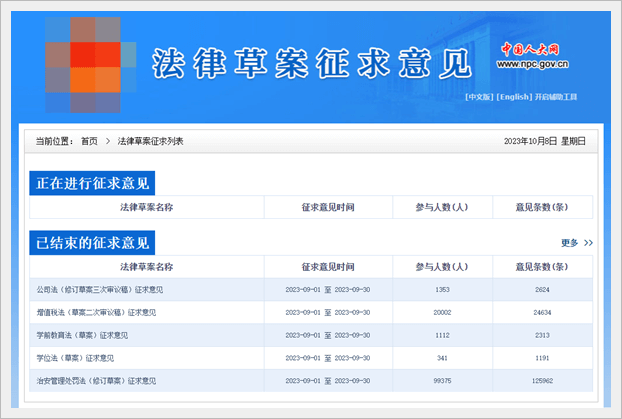The image size is (622, 419).
Task: Click participant count 1112 for 学前教育法
Action: click(x=442, y=335)
